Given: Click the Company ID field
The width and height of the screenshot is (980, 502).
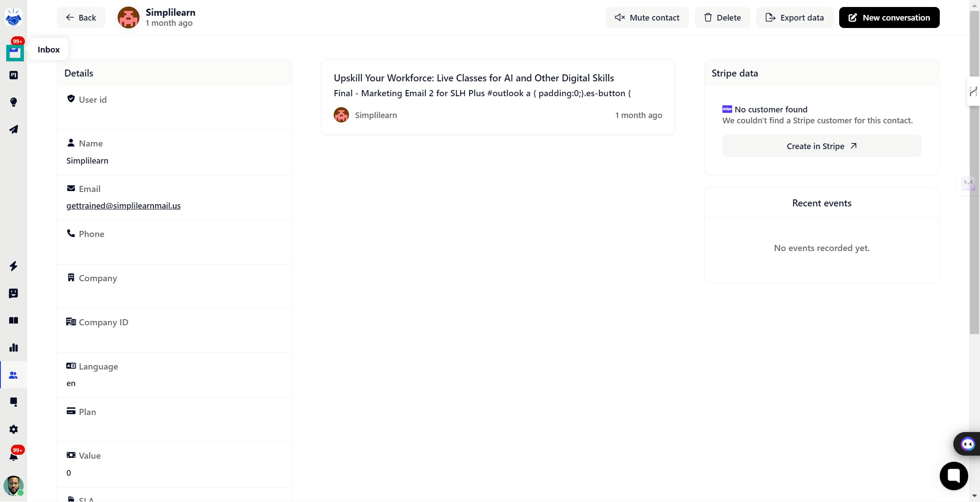Looking at the screenshot, I should coord(174,331).
